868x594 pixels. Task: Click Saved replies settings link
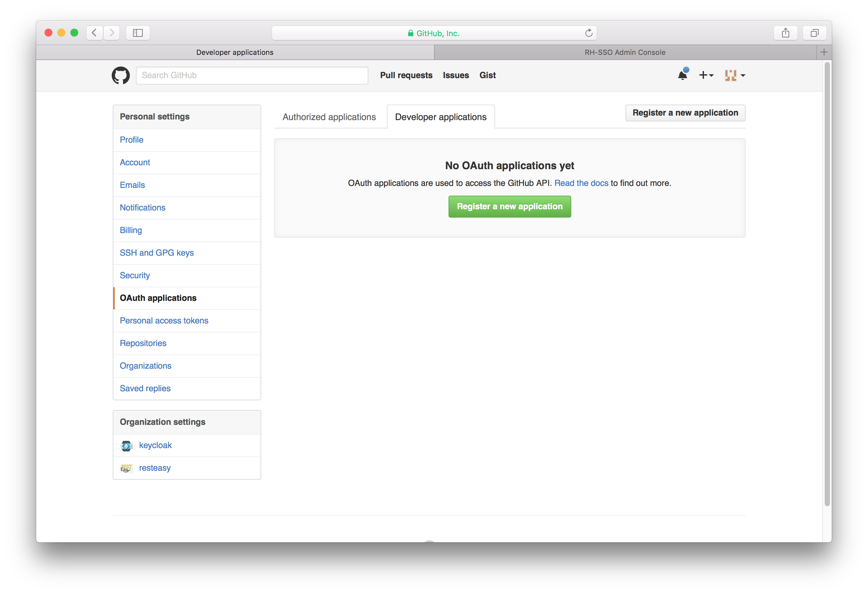(144, 388)
